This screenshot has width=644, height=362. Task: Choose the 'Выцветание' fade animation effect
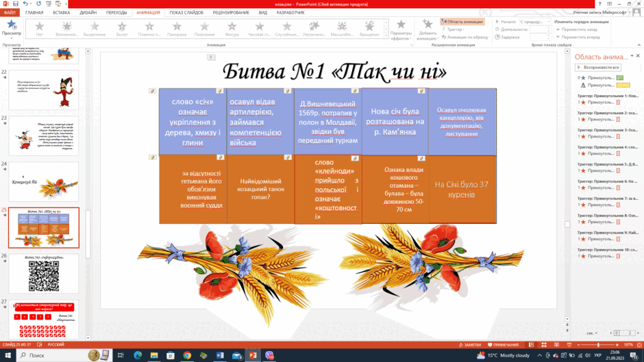[95, 29]
